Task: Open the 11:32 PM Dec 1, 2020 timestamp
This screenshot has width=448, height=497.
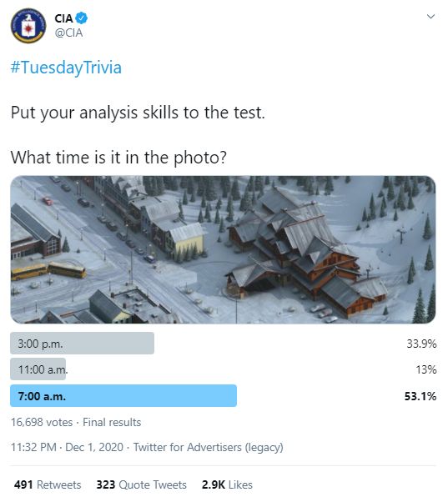Action: (67, 447)
